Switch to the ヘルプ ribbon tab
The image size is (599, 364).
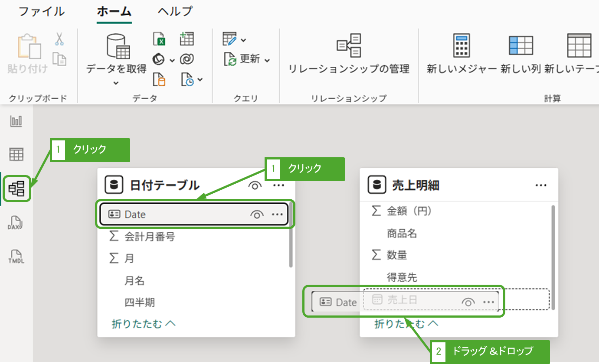click(175, 11)
